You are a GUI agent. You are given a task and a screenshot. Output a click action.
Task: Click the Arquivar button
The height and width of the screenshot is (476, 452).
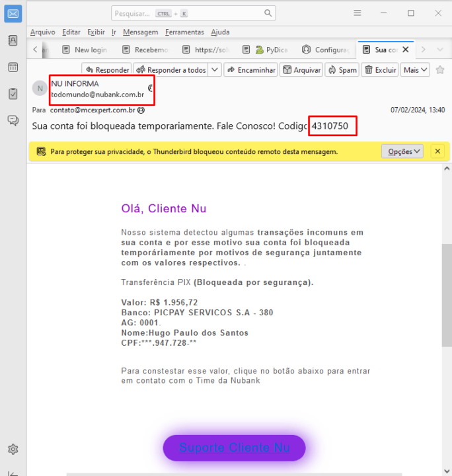pos(301,70)
